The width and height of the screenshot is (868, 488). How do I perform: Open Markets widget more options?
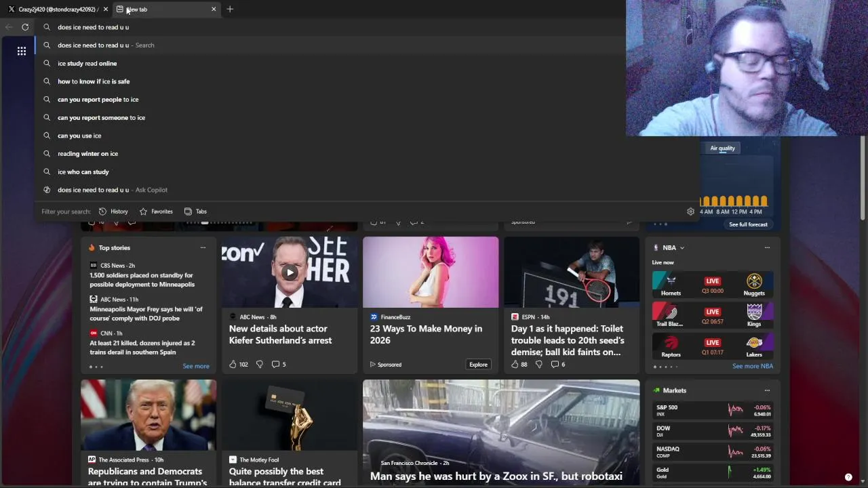pyautogui.click(x=767, y=390)
